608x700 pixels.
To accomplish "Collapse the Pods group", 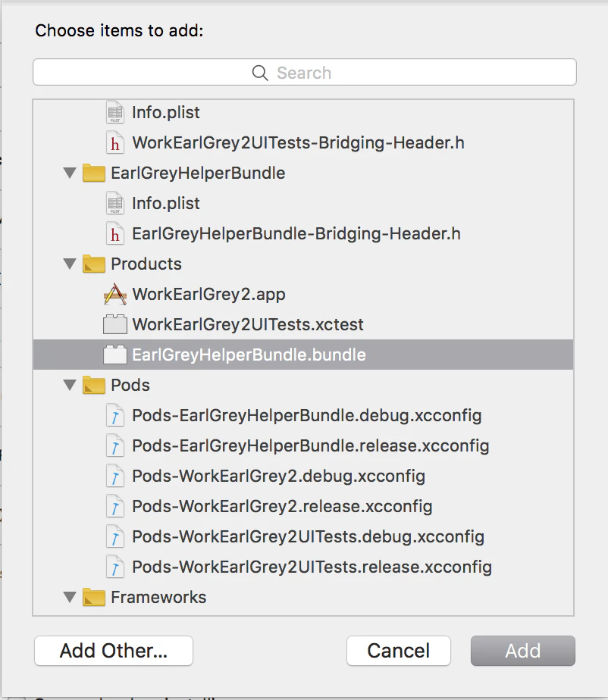I will [70, 386].
